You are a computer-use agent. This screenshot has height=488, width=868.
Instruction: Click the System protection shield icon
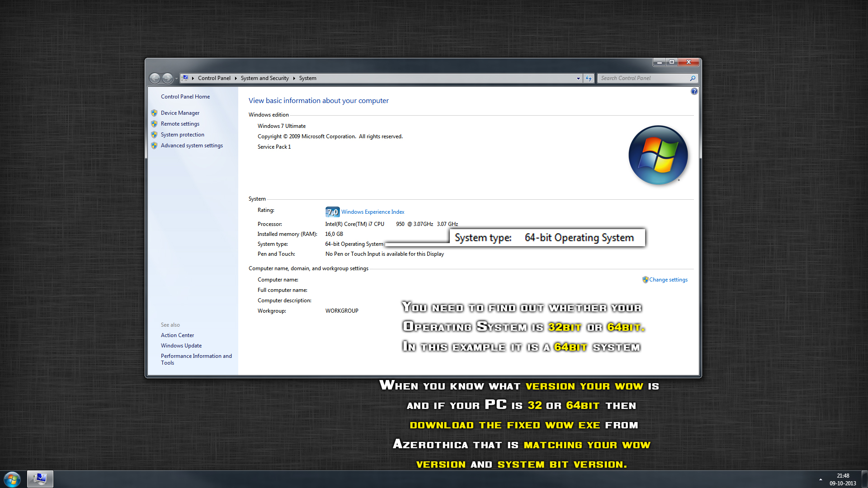coord(154,135)
